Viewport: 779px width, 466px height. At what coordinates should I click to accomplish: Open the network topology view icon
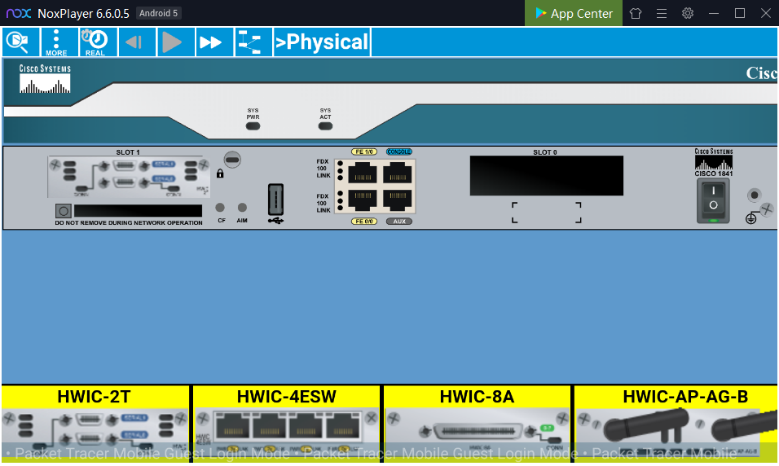(253, 42)
